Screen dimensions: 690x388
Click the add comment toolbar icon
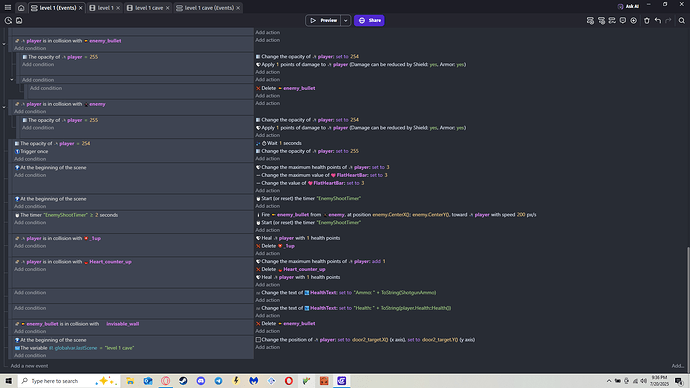click(623, 20)
